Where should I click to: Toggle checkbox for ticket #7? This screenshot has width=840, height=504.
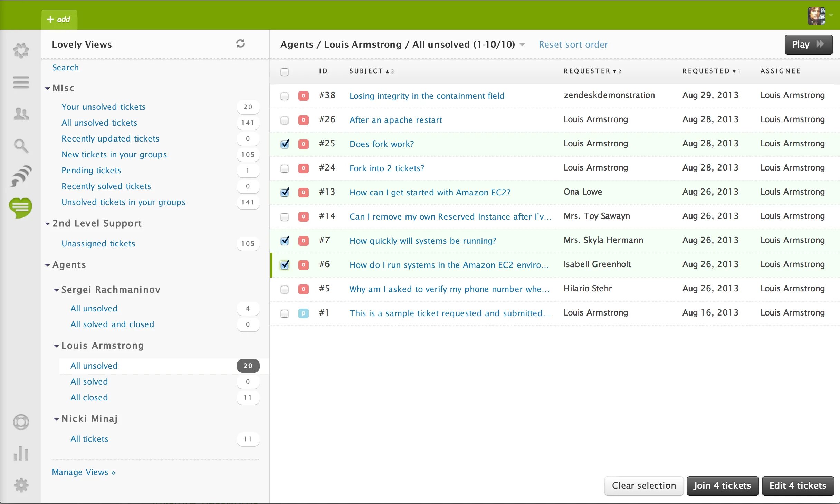(x=284, y=241)
